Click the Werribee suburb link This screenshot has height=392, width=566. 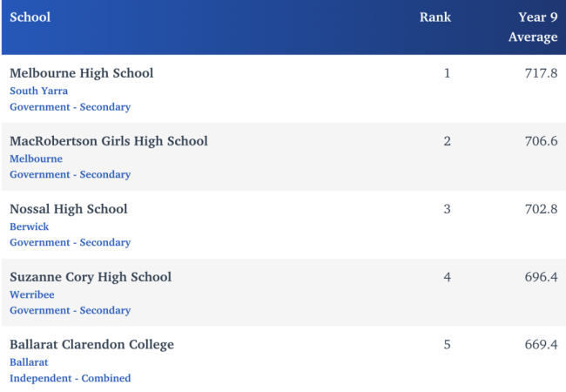34,294
